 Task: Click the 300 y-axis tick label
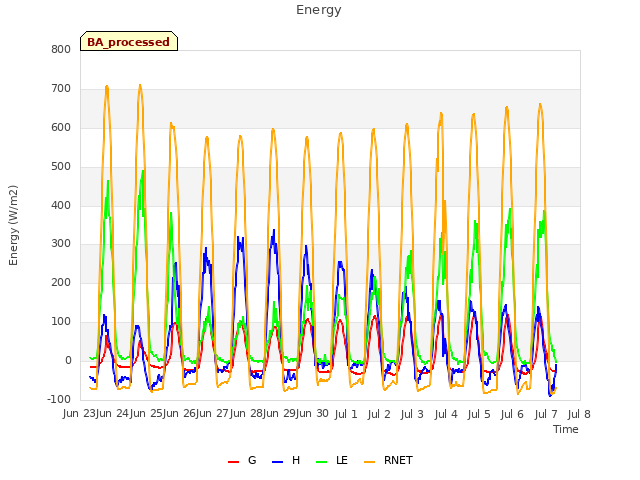point(61,244)
